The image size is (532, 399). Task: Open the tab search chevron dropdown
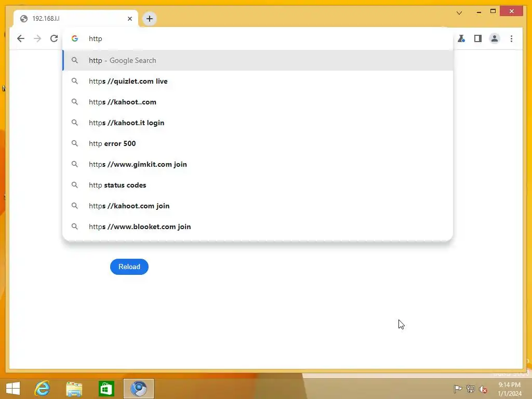[x=459, y=13]
